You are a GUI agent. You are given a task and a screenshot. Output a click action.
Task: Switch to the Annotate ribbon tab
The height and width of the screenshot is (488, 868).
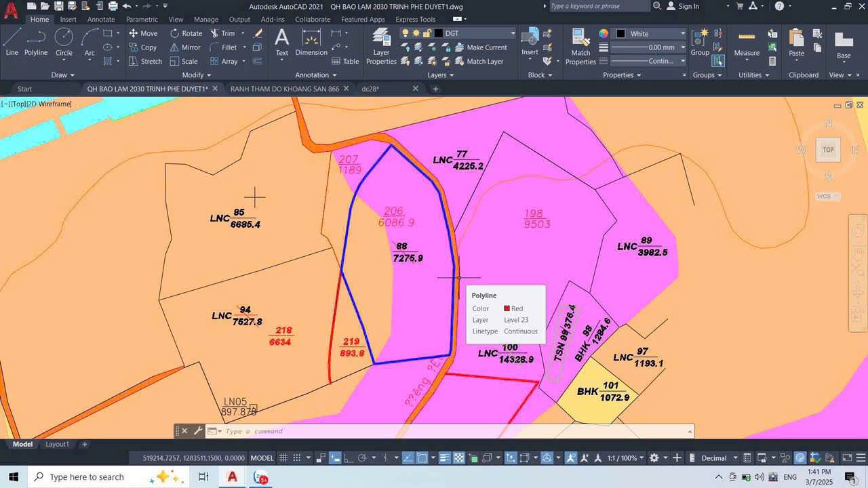100,19
